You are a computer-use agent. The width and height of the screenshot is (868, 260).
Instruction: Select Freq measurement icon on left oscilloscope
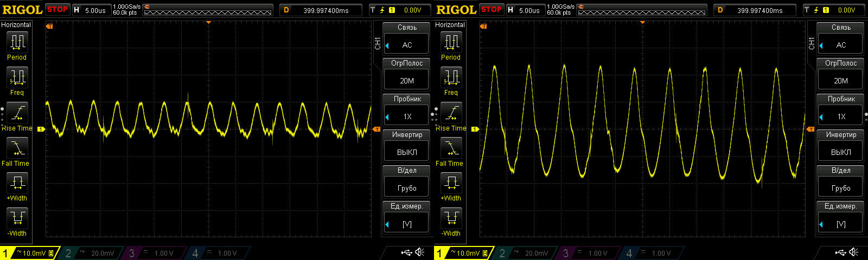(x=17, y=77)
